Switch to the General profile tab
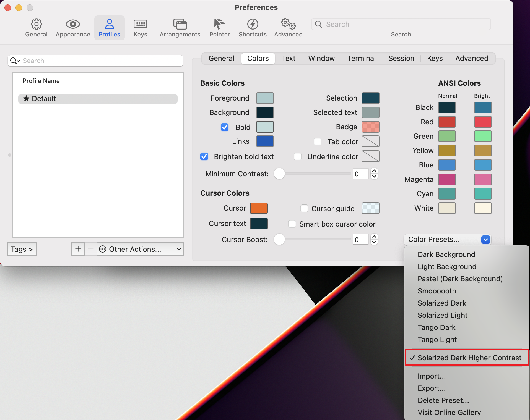Screen dimensions: 530x420 coord(221,58)
